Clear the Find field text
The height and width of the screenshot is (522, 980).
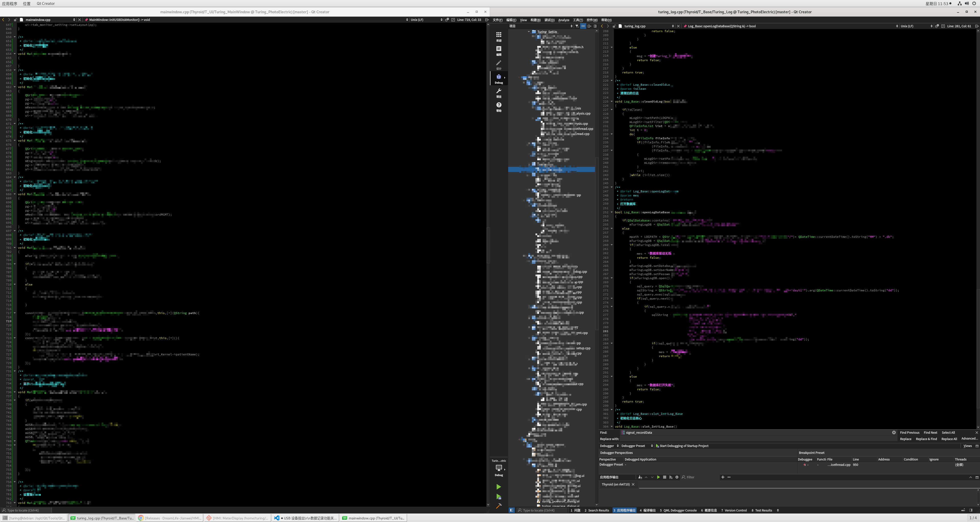pyautogui.click(x=894, y=432)
